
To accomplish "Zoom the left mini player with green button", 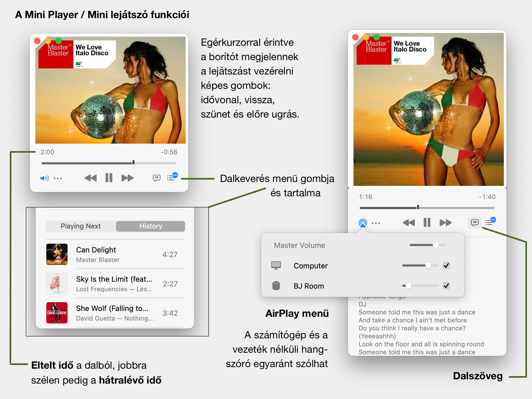I will pyautogui.click(x=59, y=41).
